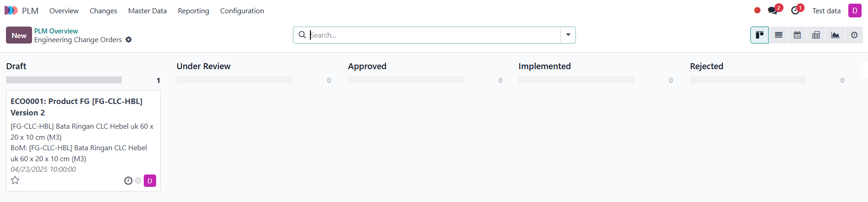The width and height of the screenshot is (868, 202).
Task: Open the conversations message icon
Action: point(773,11)
